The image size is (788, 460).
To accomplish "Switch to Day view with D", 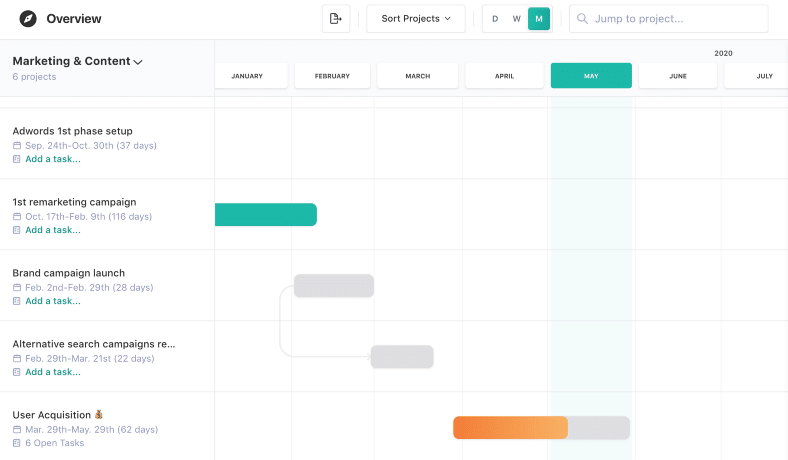I will point(495,19).
